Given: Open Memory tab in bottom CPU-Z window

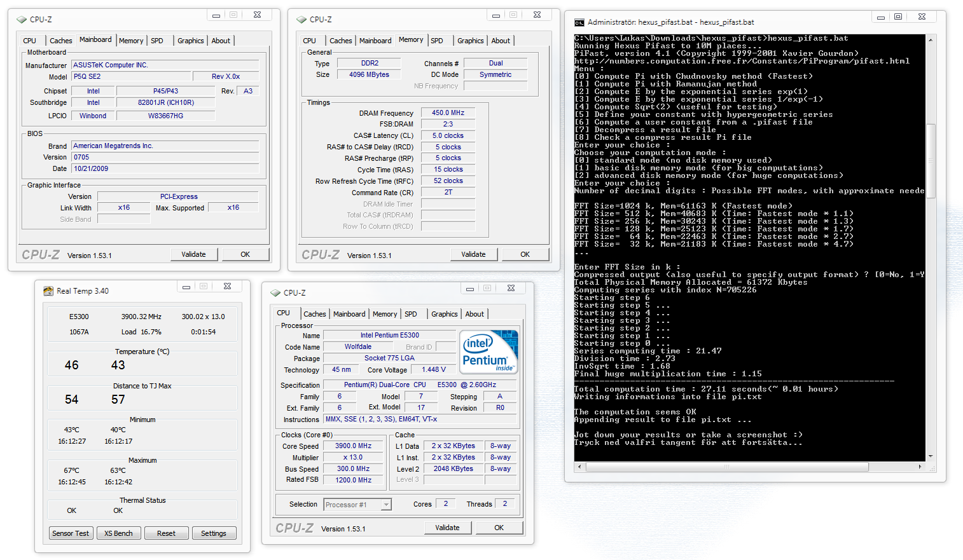Looking at the screenshot, I should click(385, 314).
